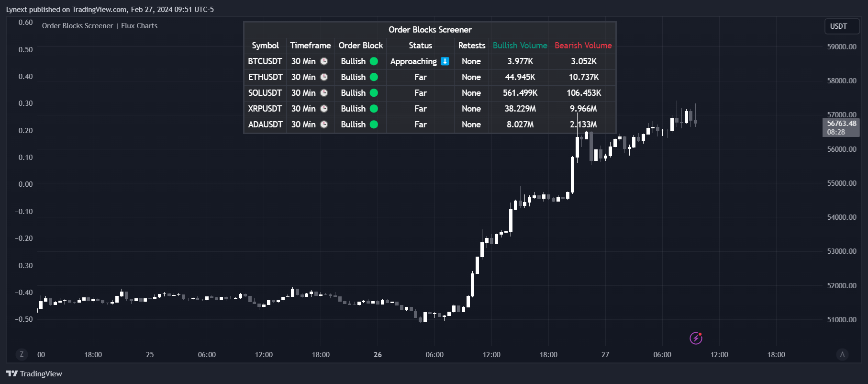Click the purple lightning flash icon

point(696,339)
